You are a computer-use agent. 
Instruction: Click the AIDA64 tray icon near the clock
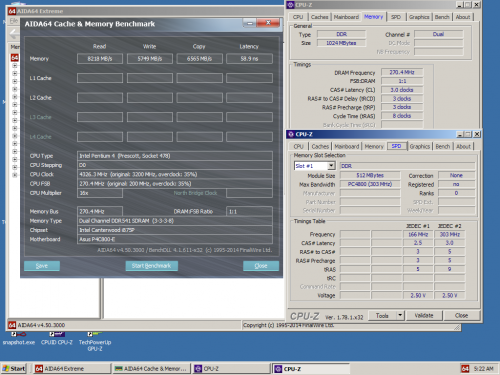pyautogui.click(x=465, y=368)
